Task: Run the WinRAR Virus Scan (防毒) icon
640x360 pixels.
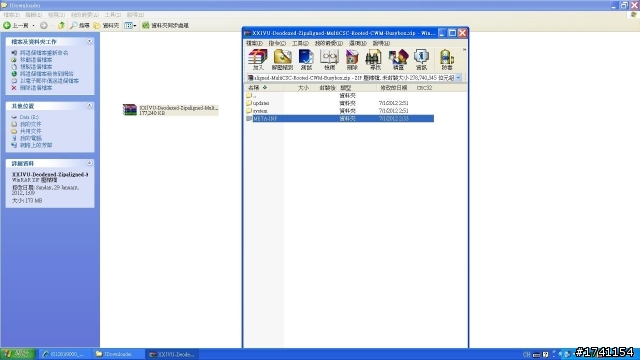Action: (447, 60)
